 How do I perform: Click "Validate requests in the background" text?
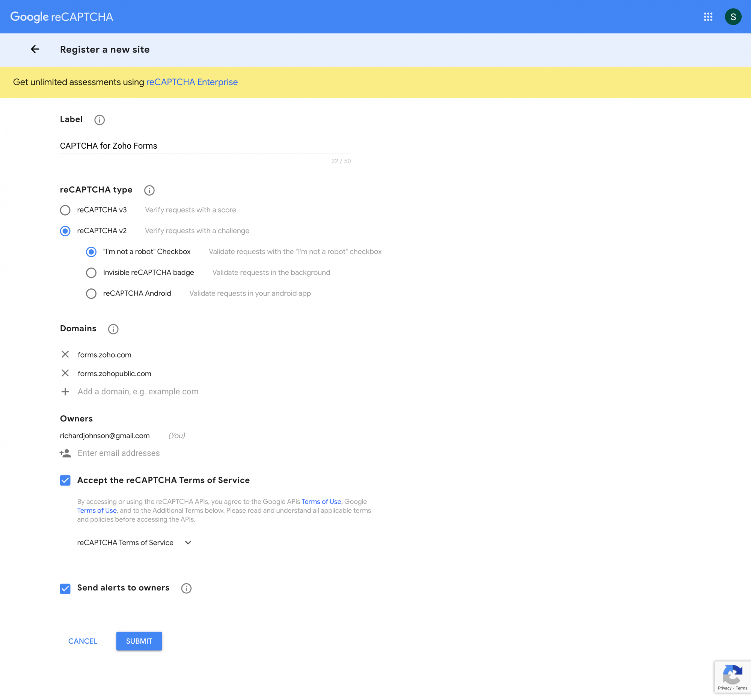[x=271, y=273]
